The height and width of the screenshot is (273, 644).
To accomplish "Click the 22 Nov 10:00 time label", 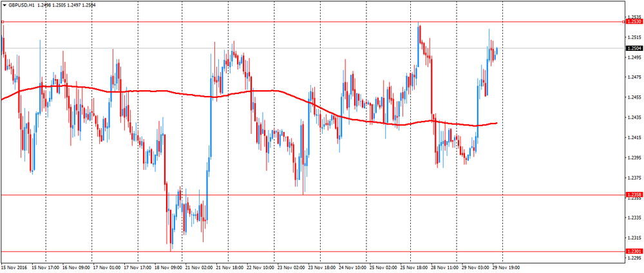I will (x=260, y=267).
